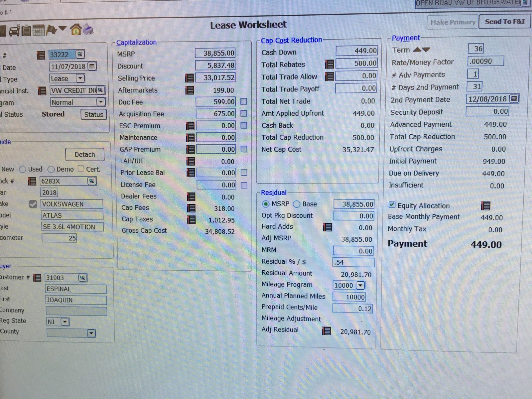This screenshot has width=532, height=399.
Task: Open the detail icon next to ESC Premium
Action: pyautogui.click(x=190, y=126)
